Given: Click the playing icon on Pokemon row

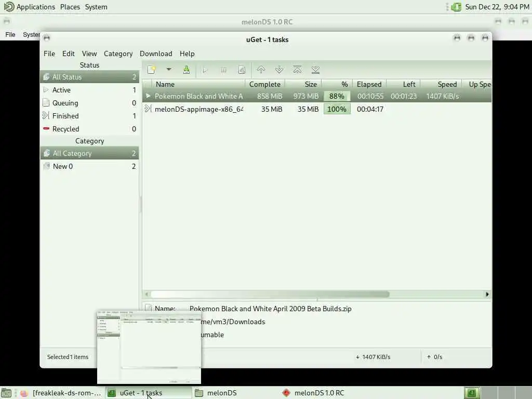Looking at the screenshot, I should (148, 96).
